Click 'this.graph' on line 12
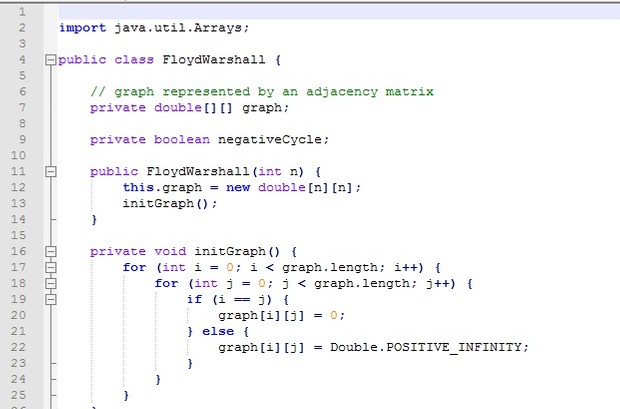The height and width of the screenshot is (409, 620). point(162,187)
